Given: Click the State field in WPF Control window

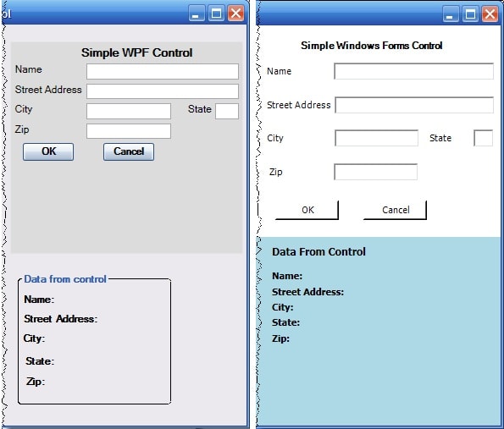Looking at the screenshot, I should (x=227, y=111).
